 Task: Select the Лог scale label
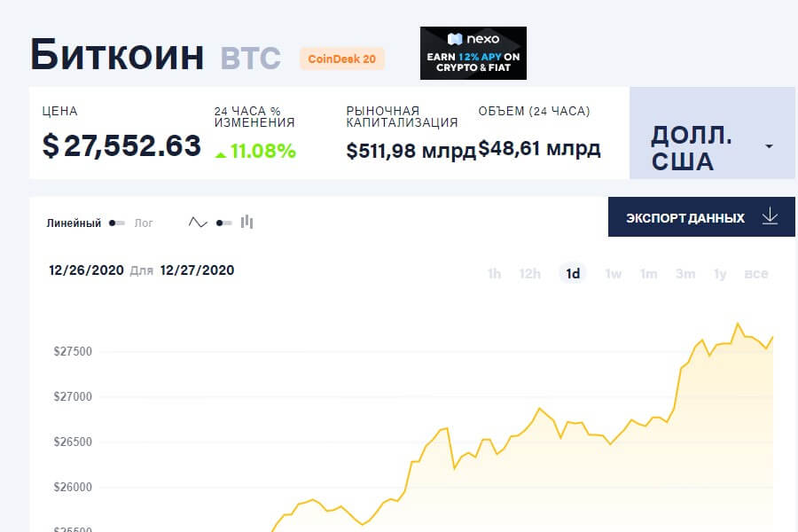[x=144, y=223]
